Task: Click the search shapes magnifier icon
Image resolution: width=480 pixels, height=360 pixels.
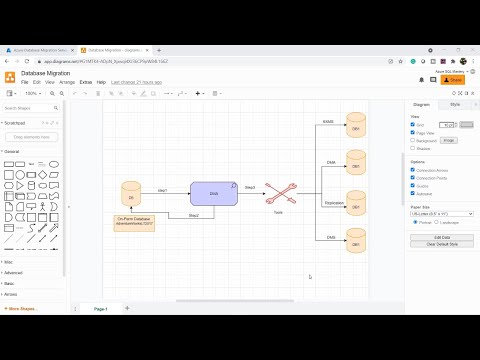Action: pos(56,108)
